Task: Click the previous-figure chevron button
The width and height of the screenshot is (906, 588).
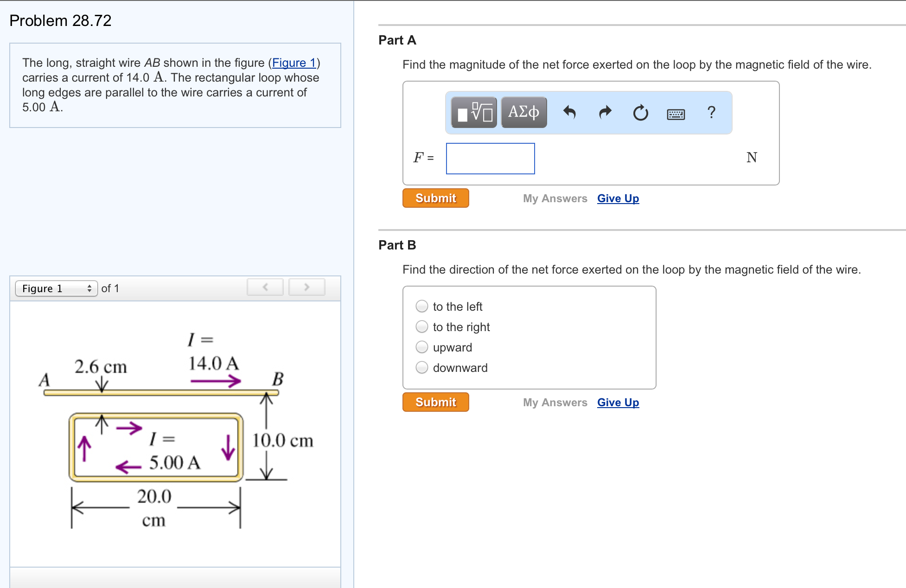Action: [265, 287]
